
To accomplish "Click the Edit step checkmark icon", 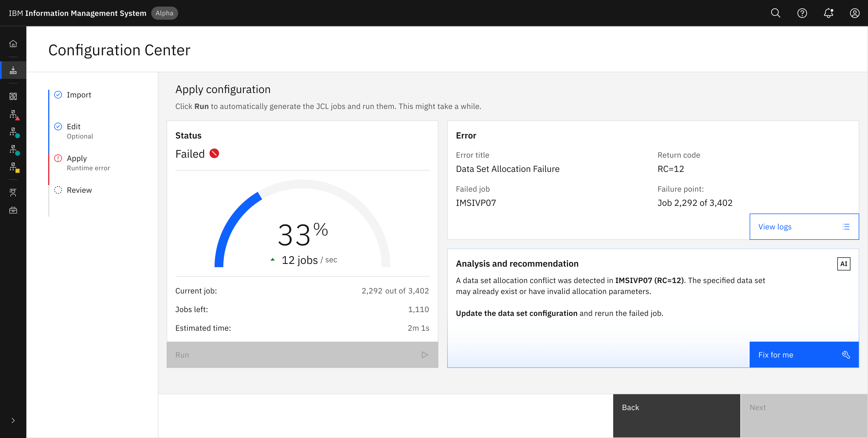I will point(58,126).
